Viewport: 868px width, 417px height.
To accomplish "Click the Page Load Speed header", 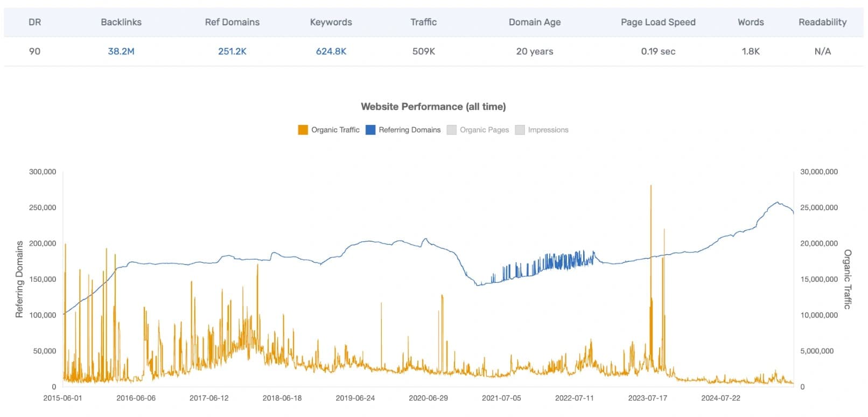I will pyautogui.click(x=658, y=22).
